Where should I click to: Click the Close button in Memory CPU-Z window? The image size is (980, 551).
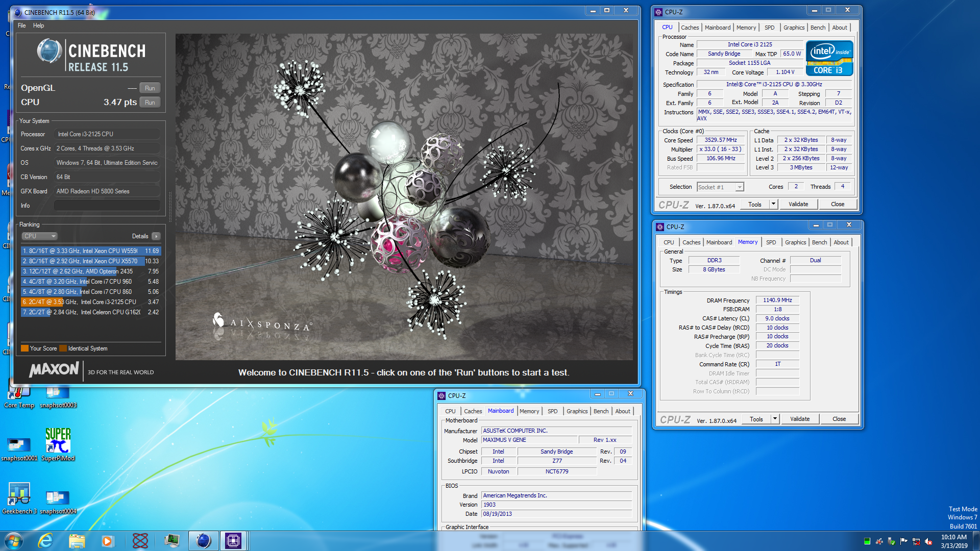(x=839, y=419)
